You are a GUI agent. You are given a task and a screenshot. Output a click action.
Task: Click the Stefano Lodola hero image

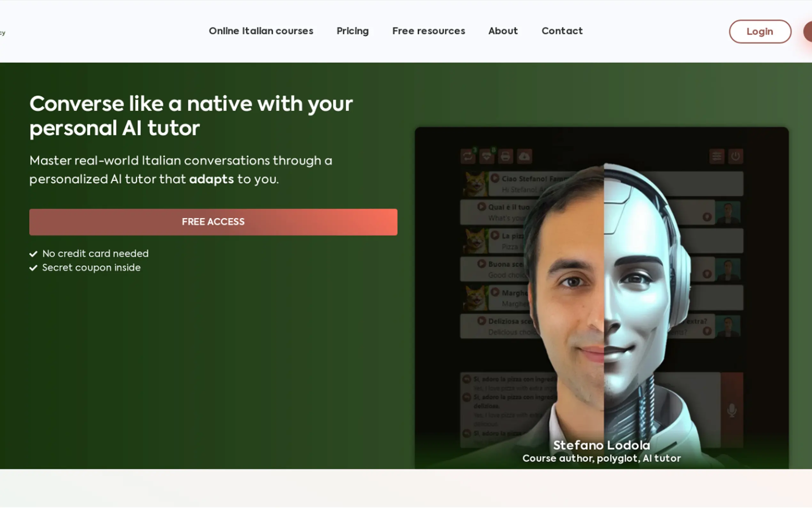[x=602, y=298]
